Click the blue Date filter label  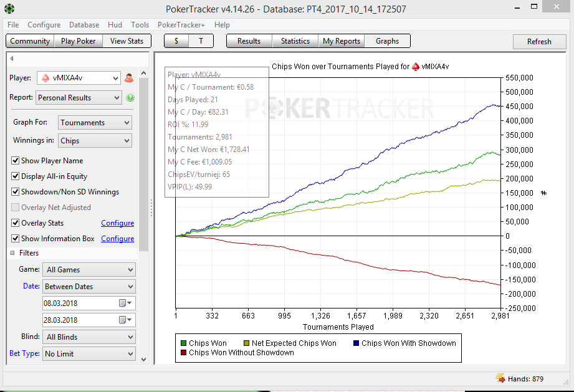[32, 286]
